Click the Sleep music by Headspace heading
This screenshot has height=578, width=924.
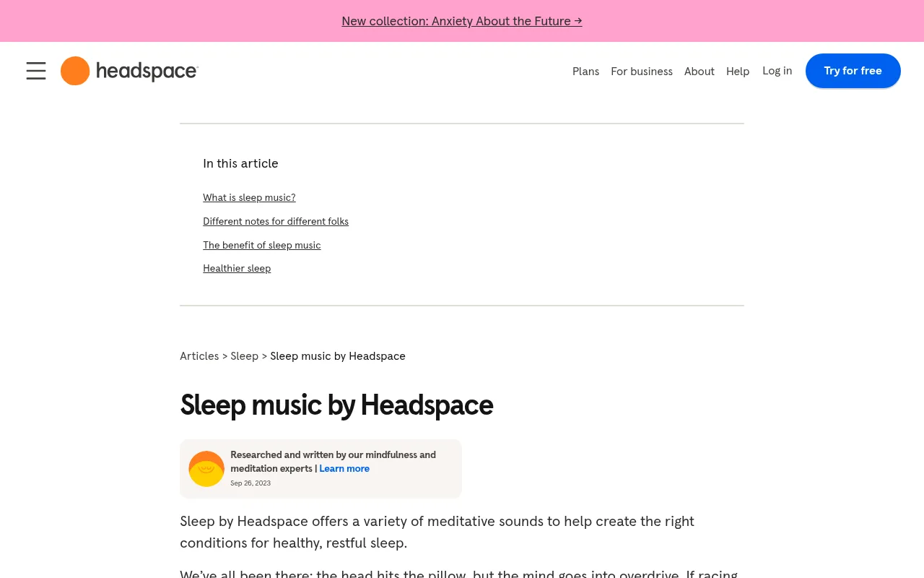pyautogui.click(x=336, y=405)
